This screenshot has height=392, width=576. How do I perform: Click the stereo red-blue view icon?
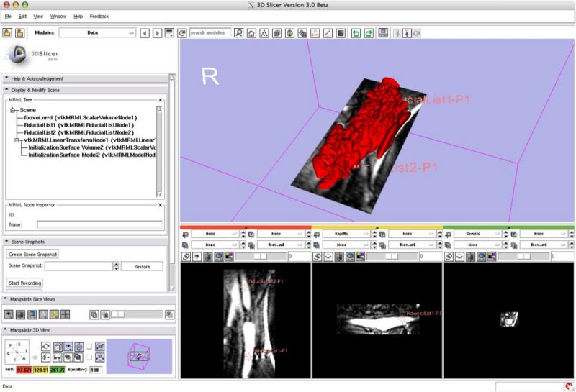tap(57, 357)
